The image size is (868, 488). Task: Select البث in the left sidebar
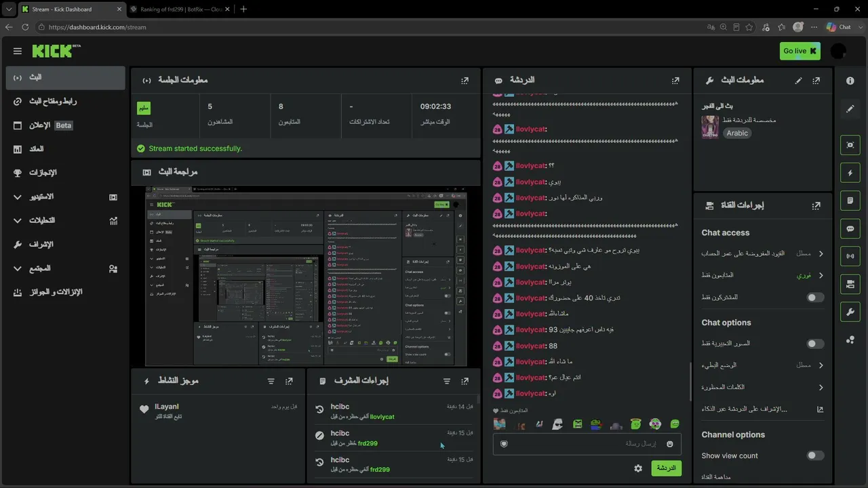[65, 77]
